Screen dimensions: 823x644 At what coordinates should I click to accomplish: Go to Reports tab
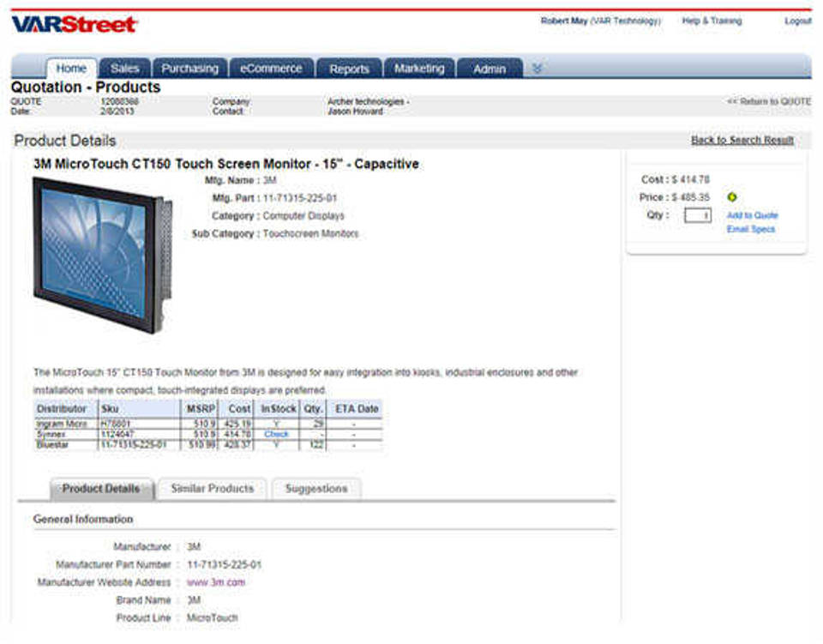(x=349, y=69)
